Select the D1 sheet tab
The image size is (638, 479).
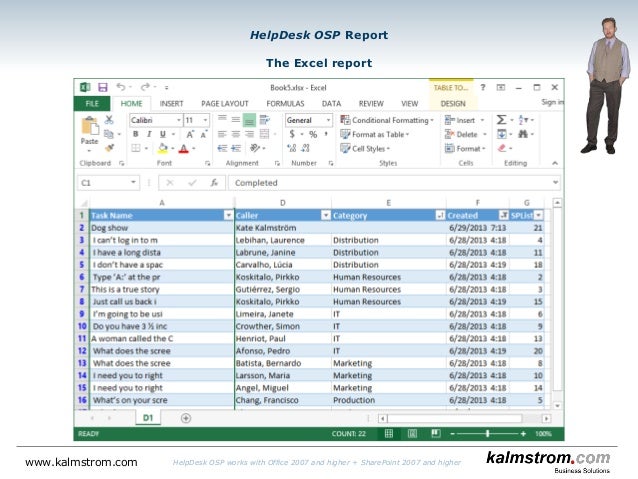(x=148, y=418)
